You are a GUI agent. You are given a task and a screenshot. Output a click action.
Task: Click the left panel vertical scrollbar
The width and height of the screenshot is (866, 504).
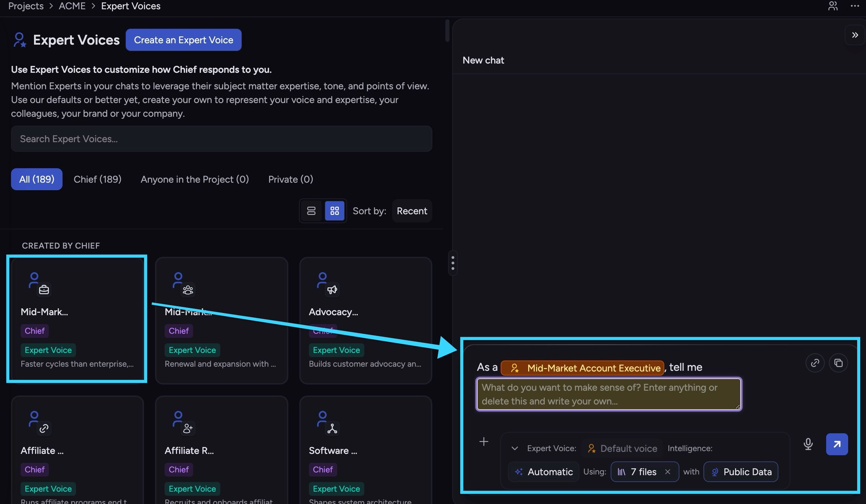pos(447,31)
